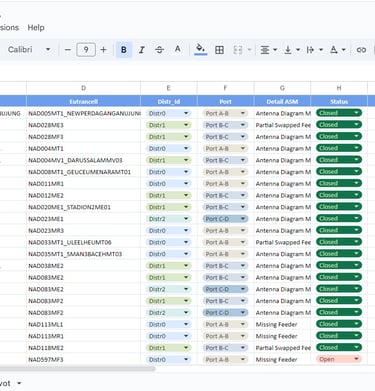This screenshot has height=391, width=375.
Task: Select cell NAD004MV1_DARUSSALAMMV03
Action: (83, 160)
